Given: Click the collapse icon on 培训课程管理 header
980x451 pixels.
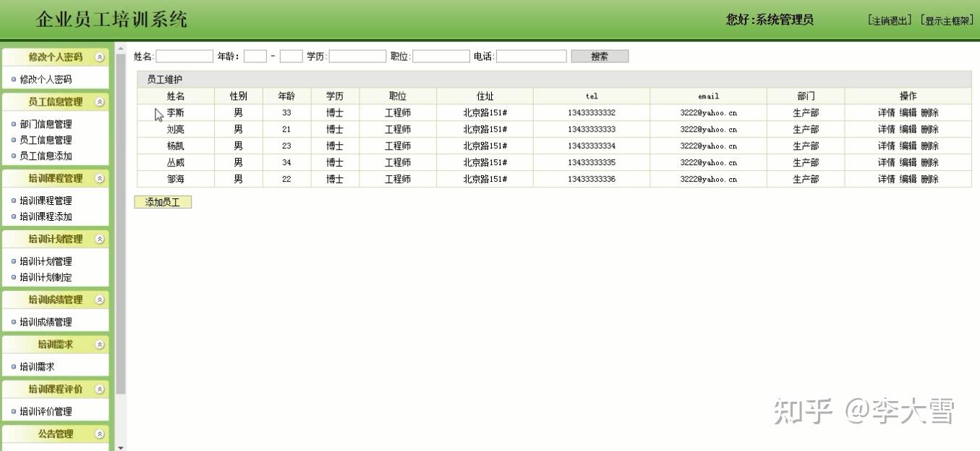Looking at the screenshot, I should [99, 178].
